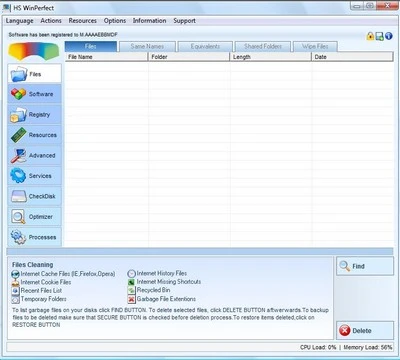
Task: Click the green save/restore disk icon
Action: [x=379, y=36]
